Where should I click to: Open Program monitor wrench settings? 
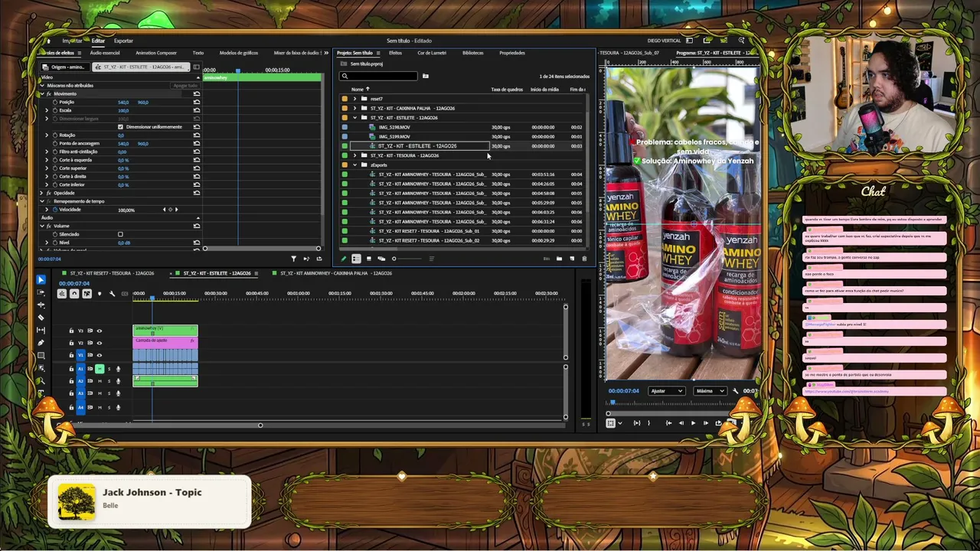(x=736, y=391)
